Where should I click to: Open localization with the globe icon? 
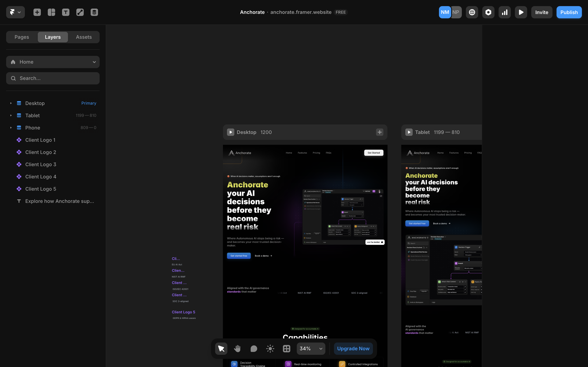click(x=472, y=12)
